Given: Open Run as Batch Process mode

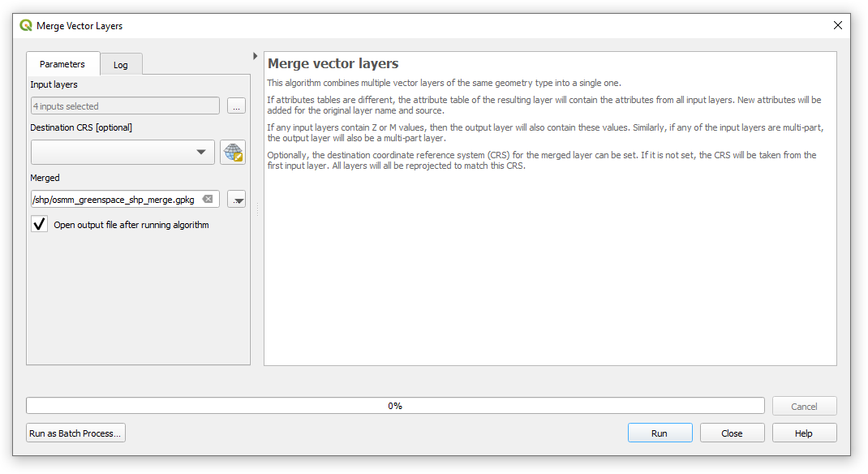Looking at the screenshot, I should pos(75,433).
